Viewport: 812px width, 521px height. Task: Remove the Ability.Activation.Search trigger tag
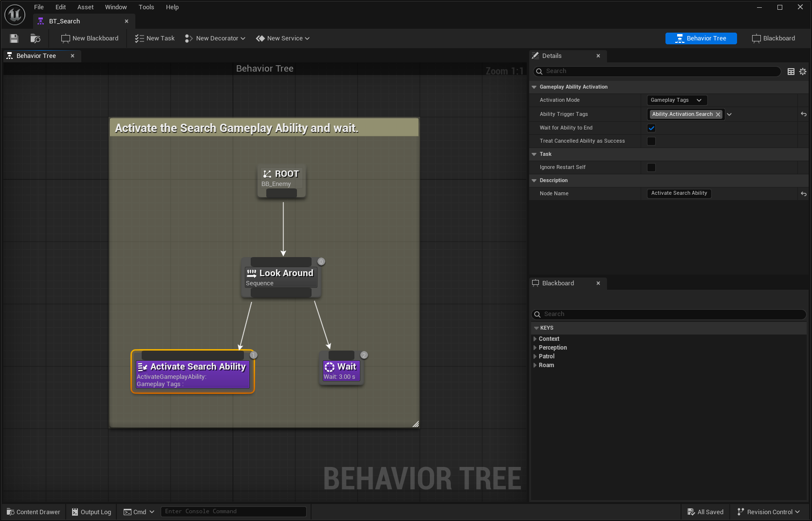click(x=718, y=114)
